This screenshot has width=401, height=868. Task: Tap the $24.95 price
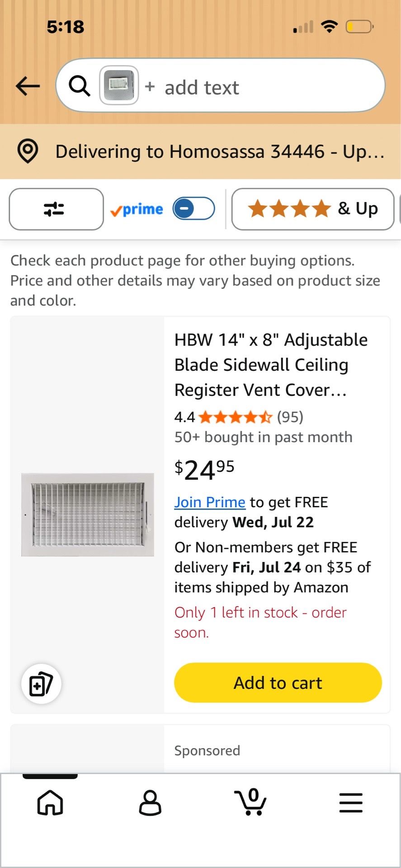pyautogui.click(x=204, y=470)
